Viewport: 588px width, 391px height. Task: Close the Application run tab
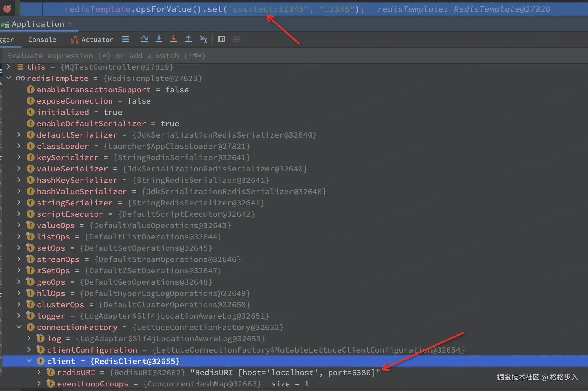[x=70, y=24]
